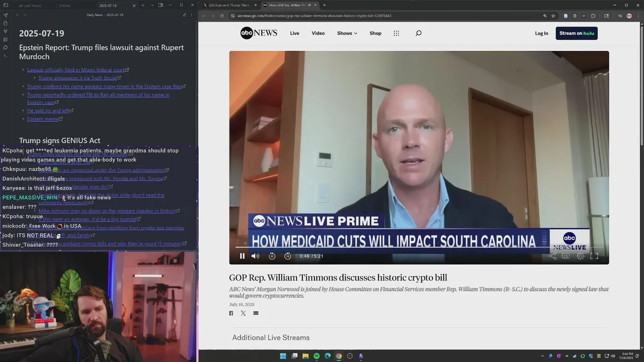
Task: Switch to the Acyn on X browser tab
Action: pos(229,5)
